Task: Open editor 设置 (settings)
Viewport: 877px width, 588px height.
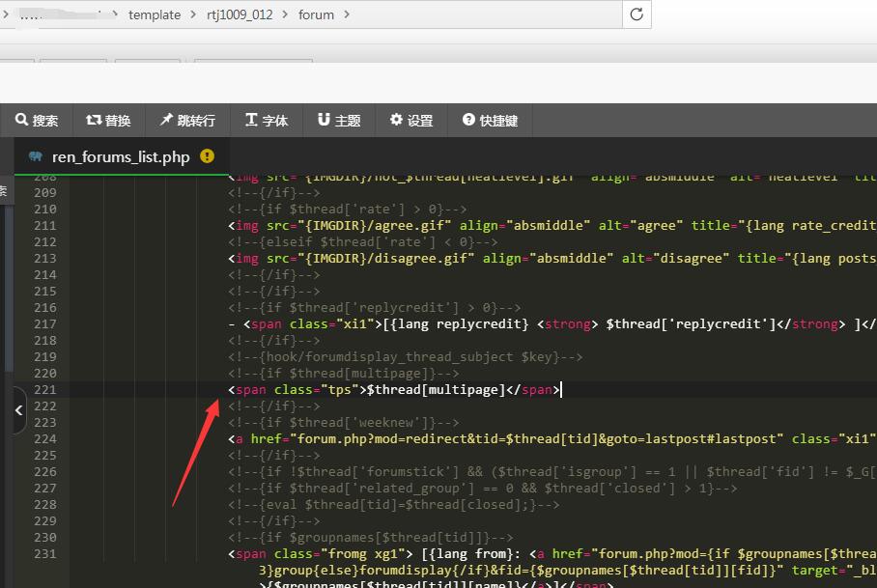Action: point(411,121)
